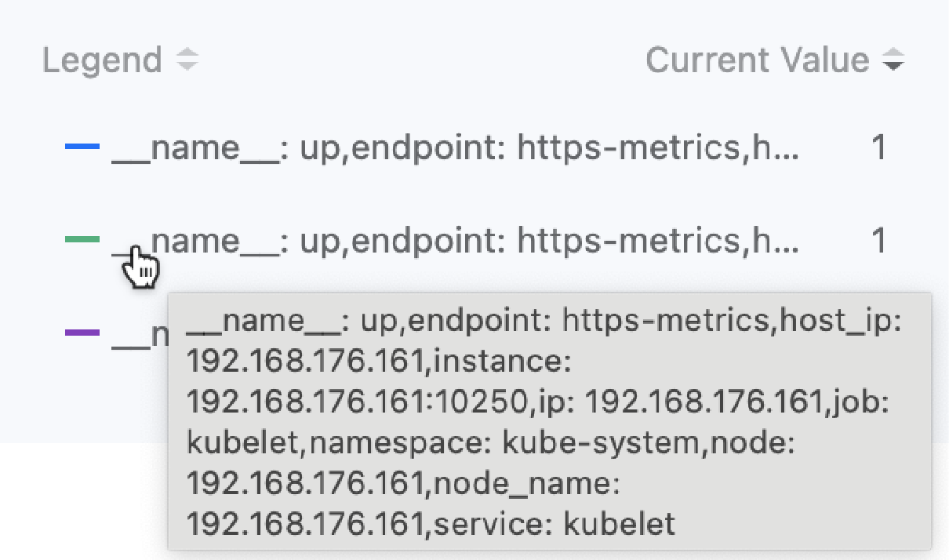The image size is (949, 560).
Task: Toggle the green series legend entry text
Action: pos(471,241)
